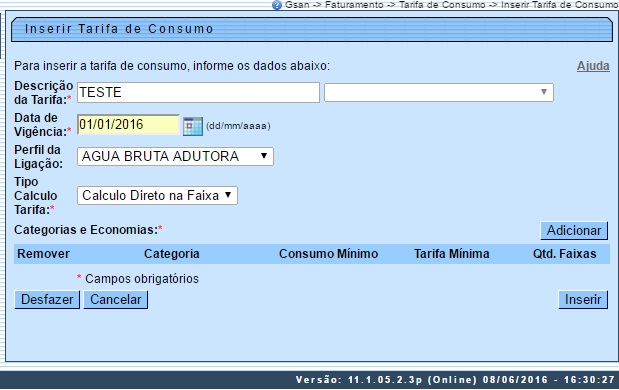Click the Categoria column header
619x390 pixels.
pyautogui.click(x=172, y=254)
